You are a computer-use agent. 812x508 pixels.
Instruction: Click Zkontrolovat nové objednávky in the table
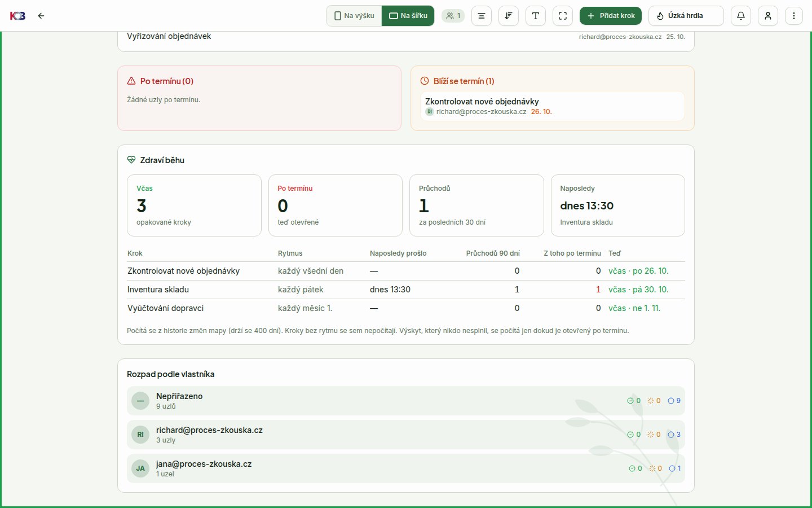[x=183, y=271]
